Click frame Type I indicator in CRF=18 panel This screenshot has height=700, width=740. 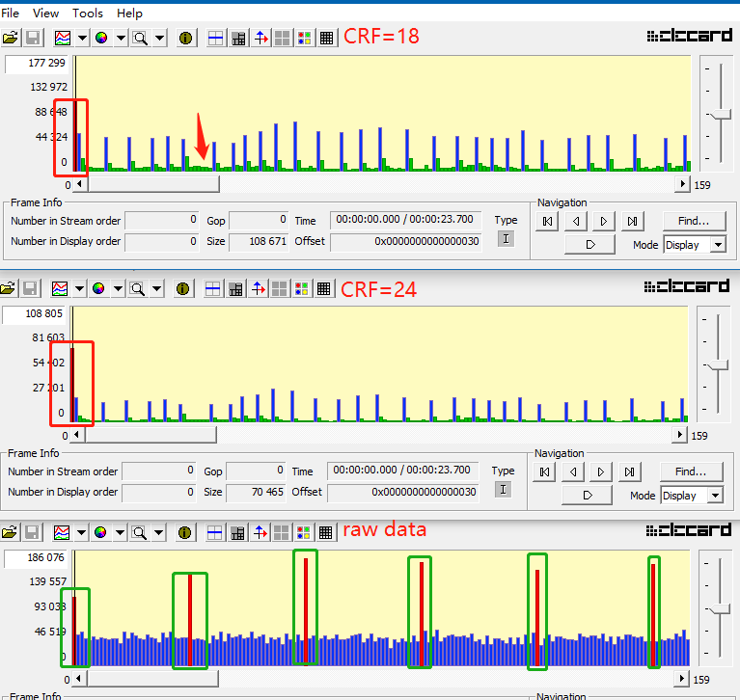tap(506, 239)
